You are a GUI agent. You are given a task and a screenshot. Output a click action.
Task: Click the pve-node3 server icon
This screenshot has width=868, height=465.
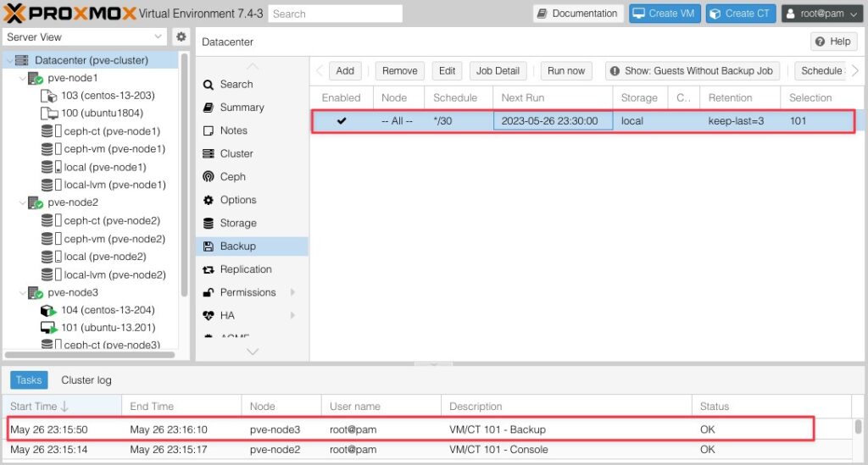coord(36,292)
